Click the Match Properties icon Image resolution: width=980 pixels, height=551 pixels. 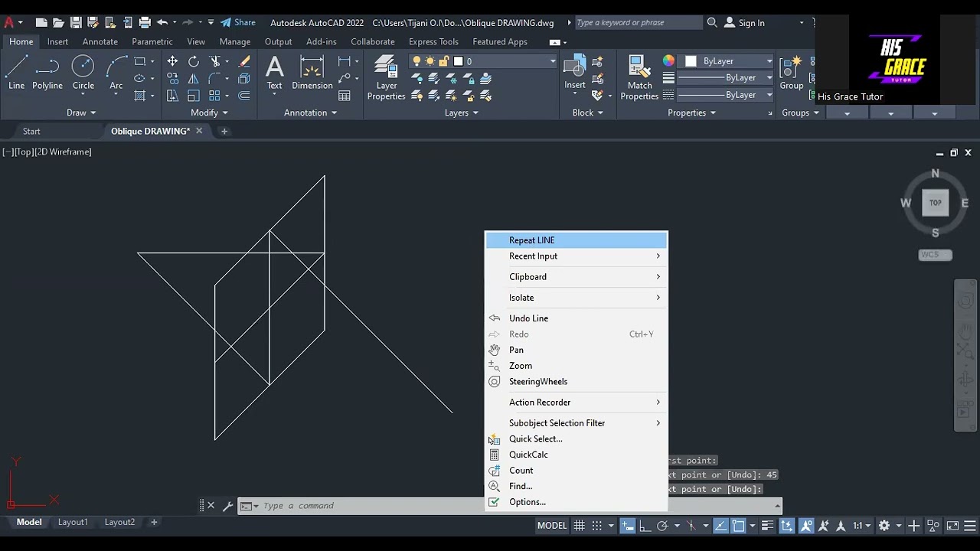pos(639,78)
